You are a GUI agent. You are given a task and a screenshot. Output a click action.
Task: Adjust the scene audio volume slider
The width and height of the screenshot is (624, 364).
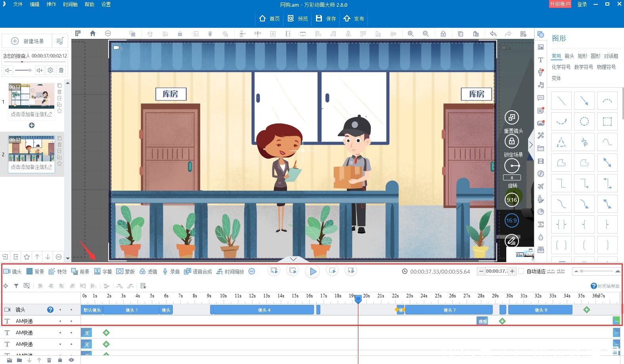[24, 70]
